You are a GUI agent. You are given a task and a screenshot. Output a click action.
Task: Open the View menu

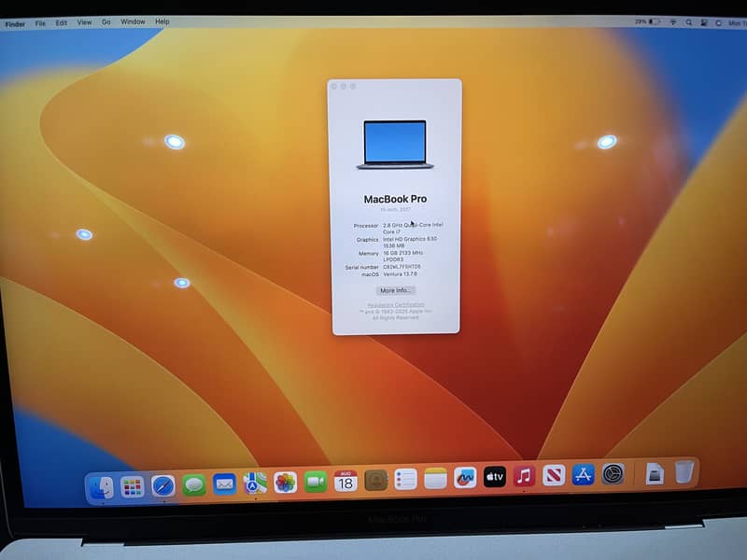tap(84, 22)
